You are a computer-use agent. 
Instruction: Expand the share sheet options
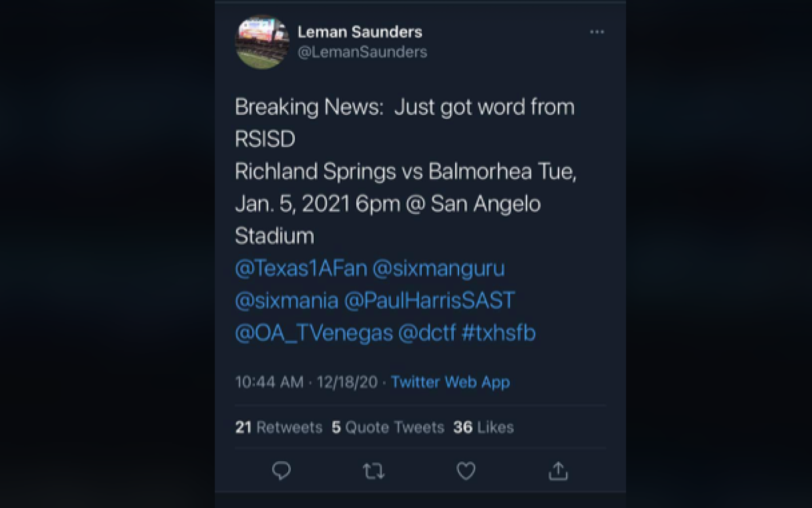[558, 471]
